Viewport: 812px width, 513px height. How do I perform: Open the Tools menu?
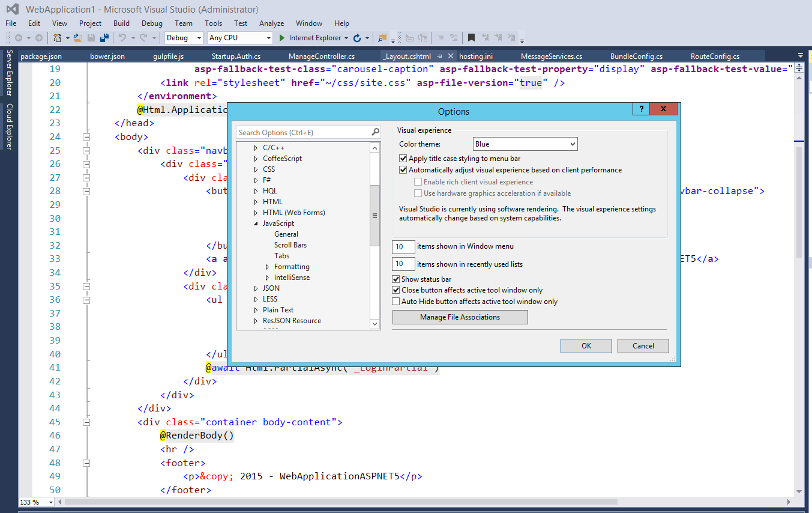pyautogui.click(x=213, y=23)
